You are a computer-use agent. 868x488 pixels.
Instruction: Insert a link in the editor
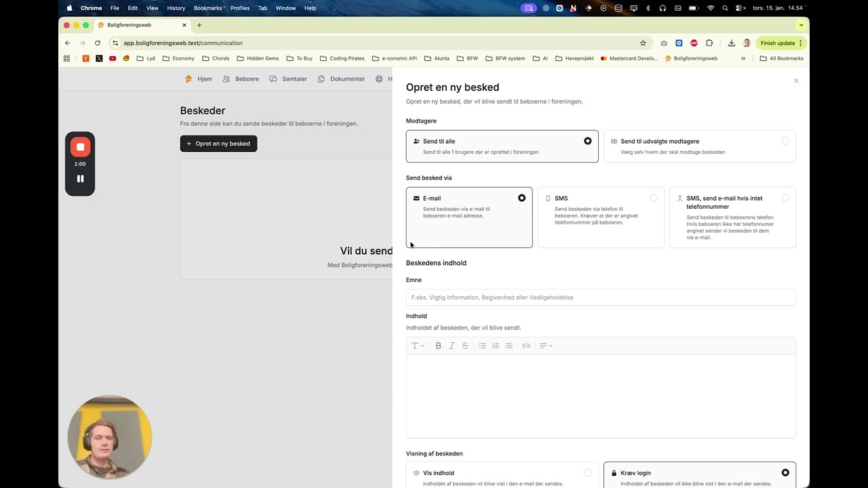point(526,346)
